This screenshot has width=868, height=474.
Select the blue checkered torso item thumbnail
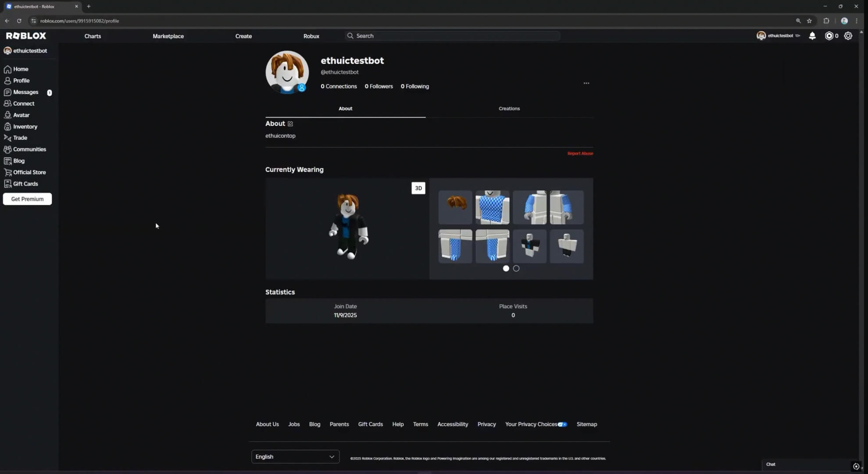click(493, 207)
